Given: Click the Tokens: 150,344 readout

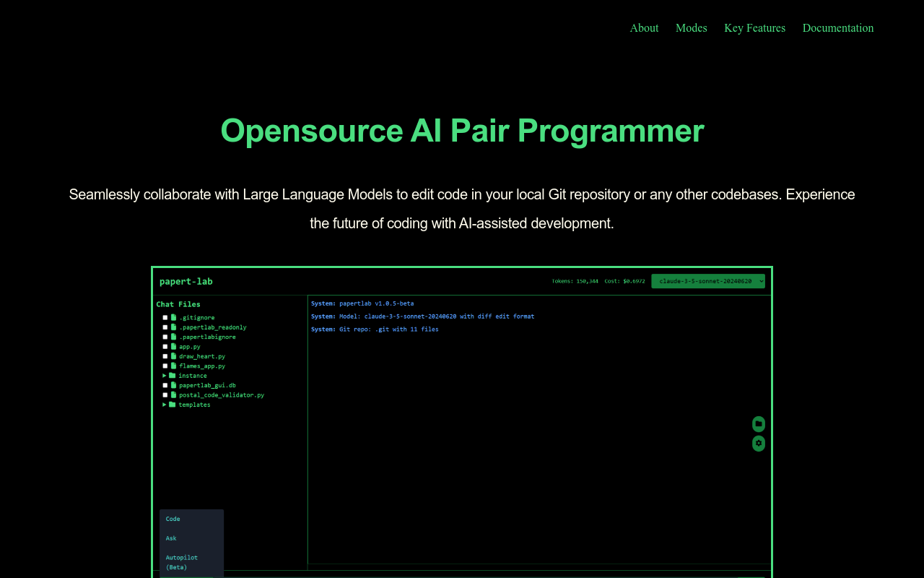Looking at the screenshot, I should pos(575,281).
